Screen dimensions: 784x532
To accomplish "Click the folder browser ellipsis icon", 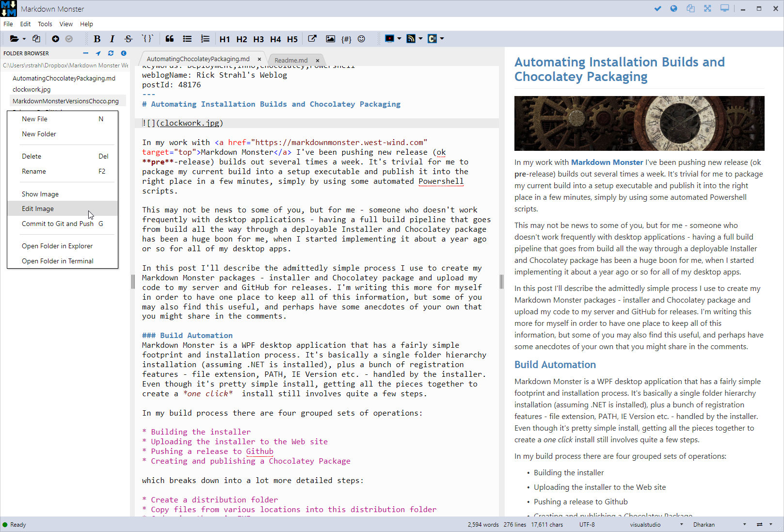I will coord(86,53).
